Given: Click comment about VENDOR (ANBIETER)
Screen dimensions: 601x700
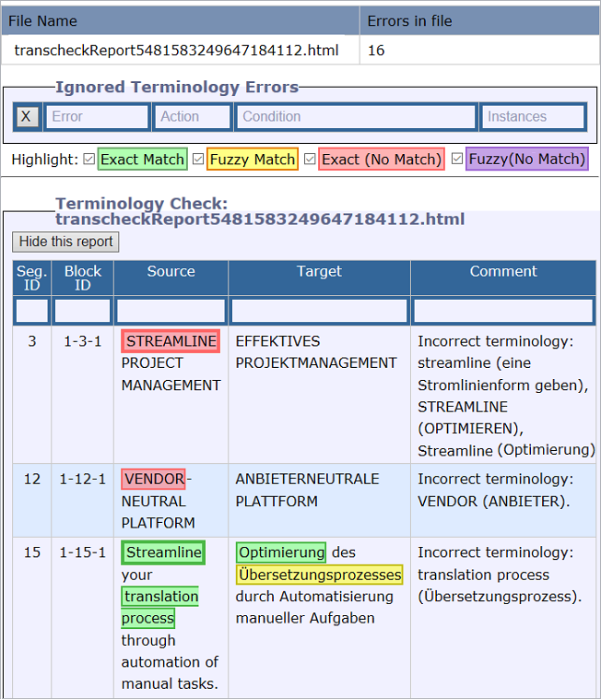Looking at the screenshot, I should point(495,490).
